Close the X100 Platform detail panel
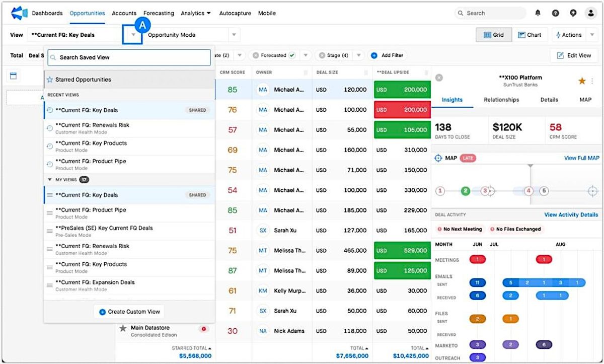Image resolution: width=604 pixels, height=364 pixels. click(x=439, y=78)
